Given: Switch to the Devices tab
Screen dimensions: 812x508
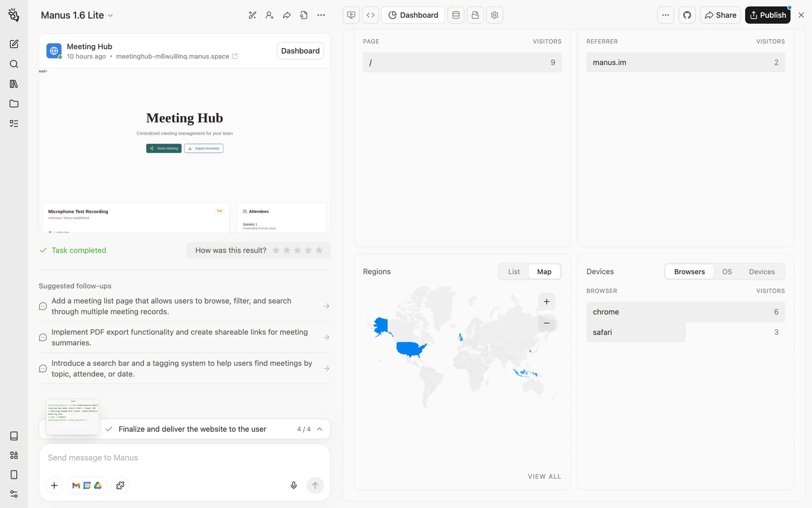Looking at the screenshot, I should [x=762, y=272].
